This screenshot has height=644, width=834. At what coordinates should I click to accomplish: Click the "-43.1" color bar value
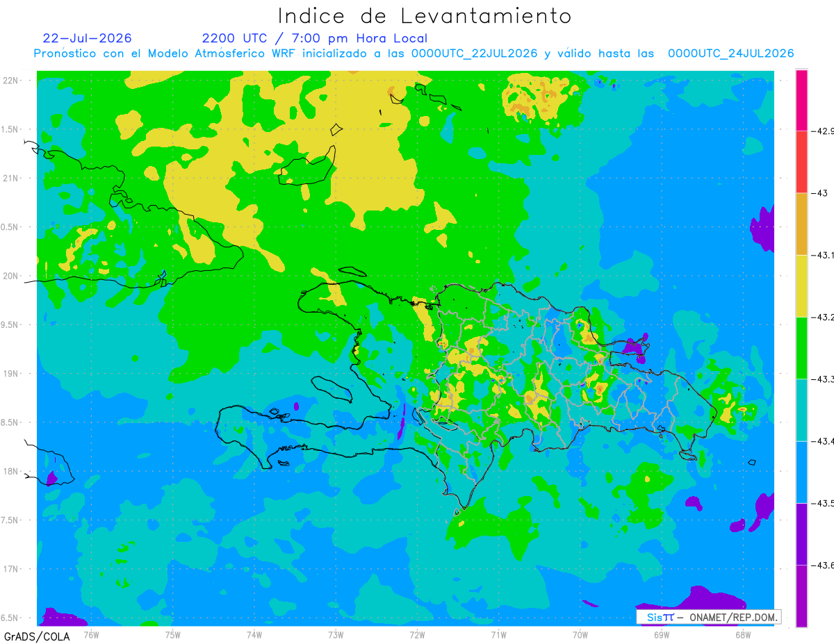(823, 255)
